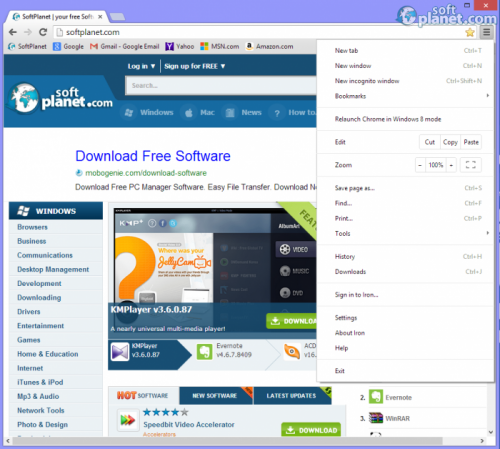Open Amazon.com bookmark in bookmarks bar
The image size is (500, 449).
click(269, 46)
